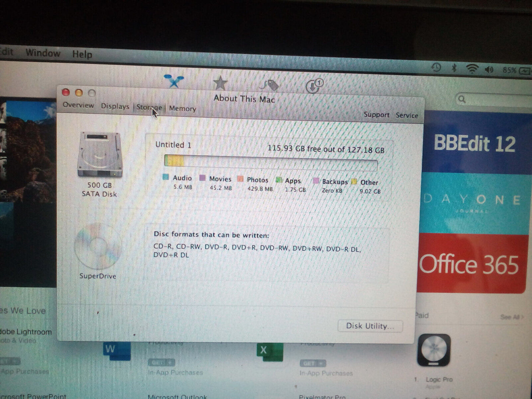This screenshot has width=532, height=399.
Task: Click the Microsoft Word app icon
Action: [x=117, y=351]
